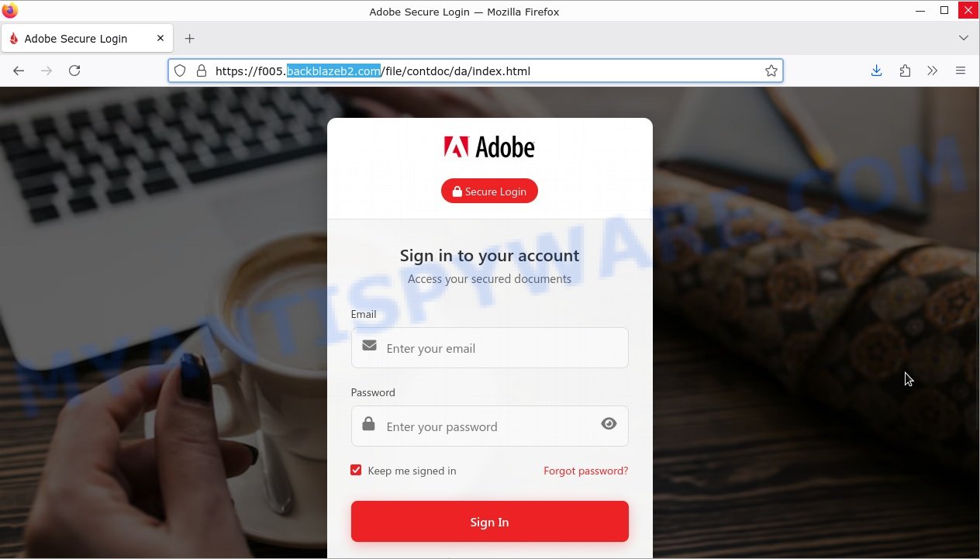Image resolution: width=980 pixels, height=559 pixels.
Task: Open the Forgot password? link
Action: [585, 471]
